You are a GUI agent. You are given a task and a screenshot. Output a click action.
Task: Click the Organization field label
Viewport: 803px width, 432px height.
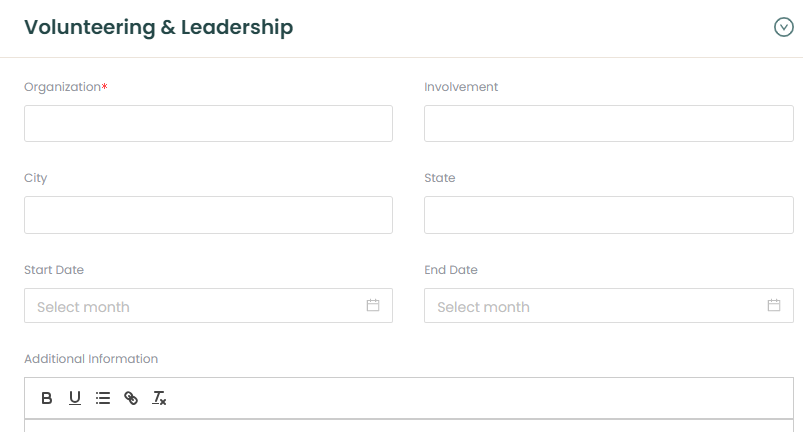click(63, 87)
